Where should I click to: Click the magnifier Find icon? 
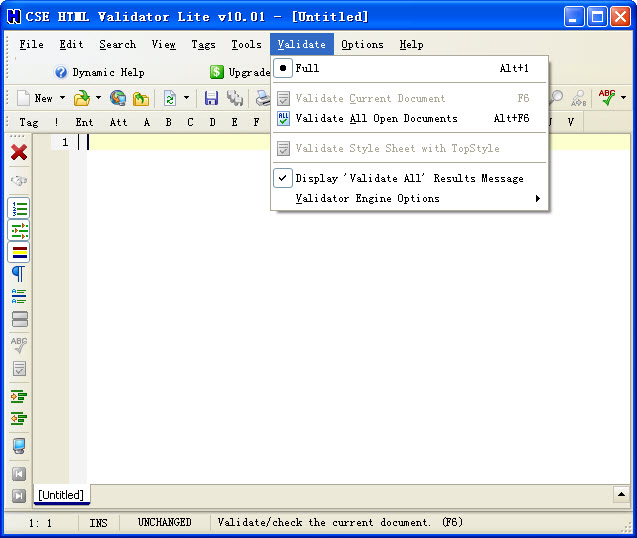[556, 98]
